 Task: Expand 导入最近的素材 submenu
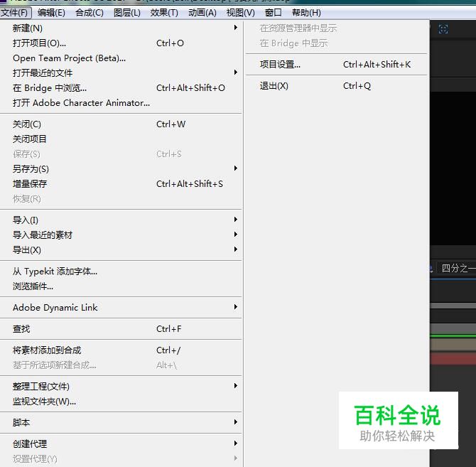(x=121, y=235)
